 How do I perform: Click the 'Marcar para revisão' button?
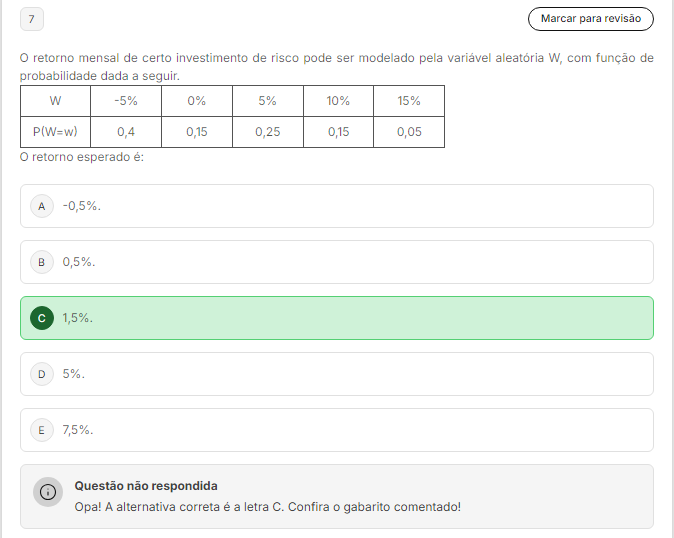point(590,19)
